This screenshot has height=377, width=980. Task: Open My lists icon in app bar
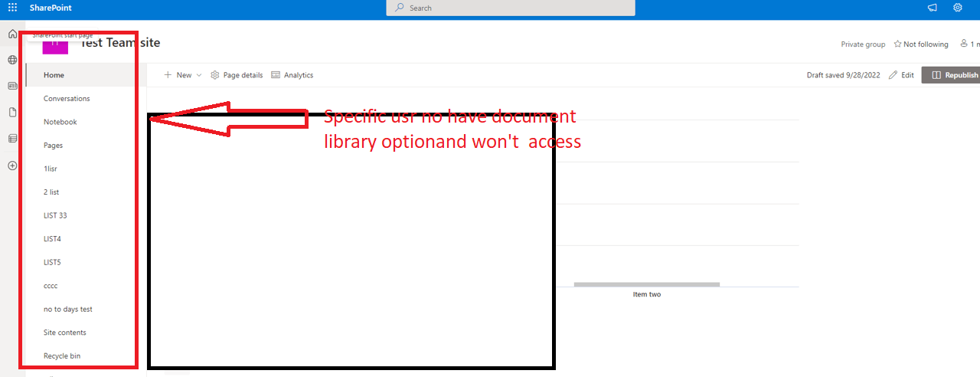12,139
